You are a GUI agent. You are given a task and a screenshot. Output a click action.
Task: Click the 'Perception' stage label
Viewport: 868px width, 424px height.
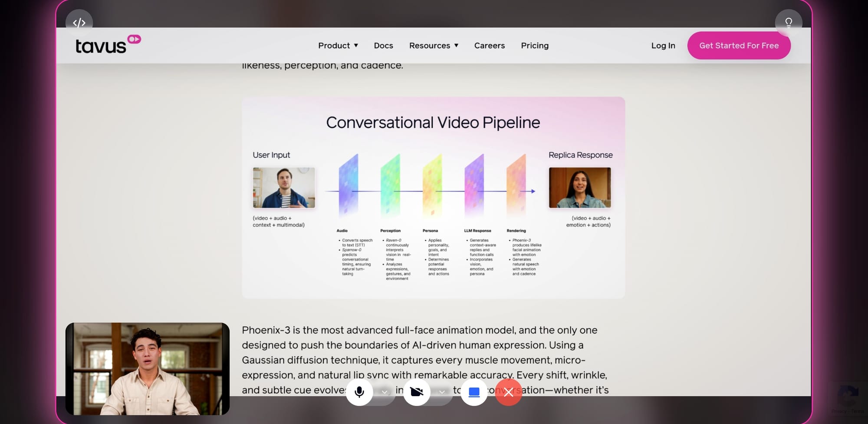(x=391, y=231)
